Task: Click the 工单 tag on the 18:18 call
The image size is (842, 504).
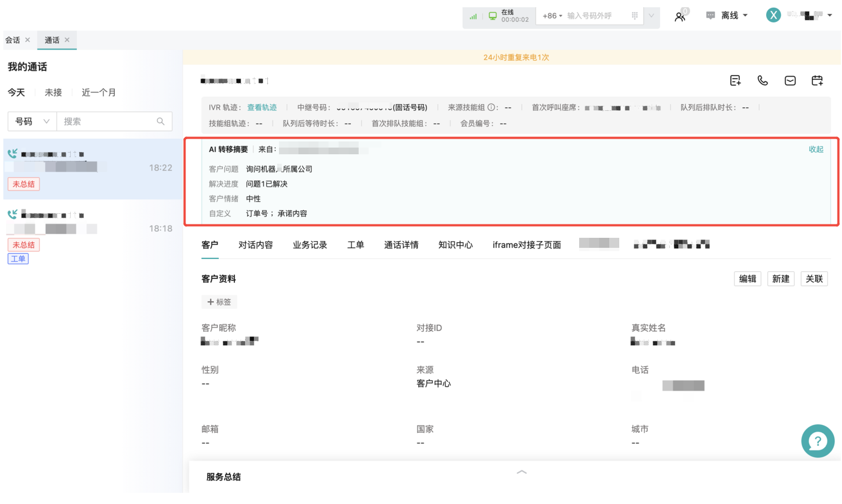Action: point(18,259)
